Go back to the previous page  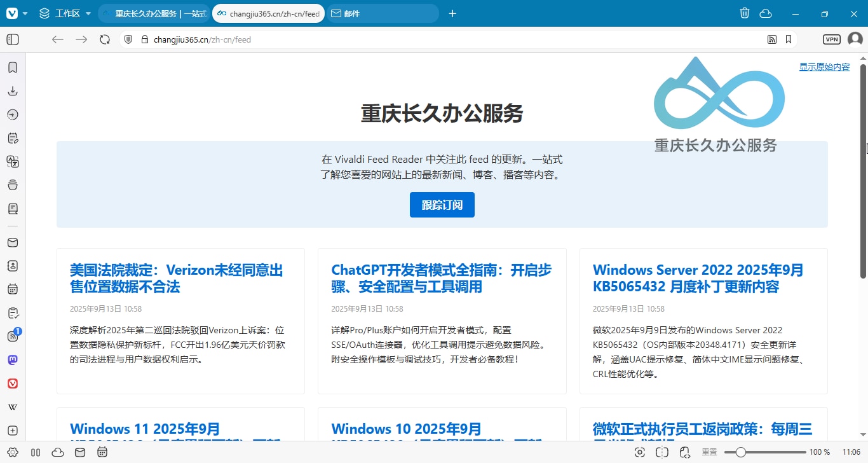tap(58, 39)
